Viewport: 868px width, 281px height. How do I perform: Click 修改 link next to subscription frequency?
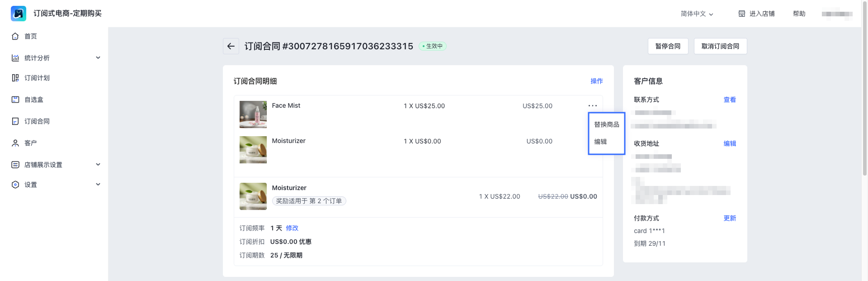[x=292, y=228]
